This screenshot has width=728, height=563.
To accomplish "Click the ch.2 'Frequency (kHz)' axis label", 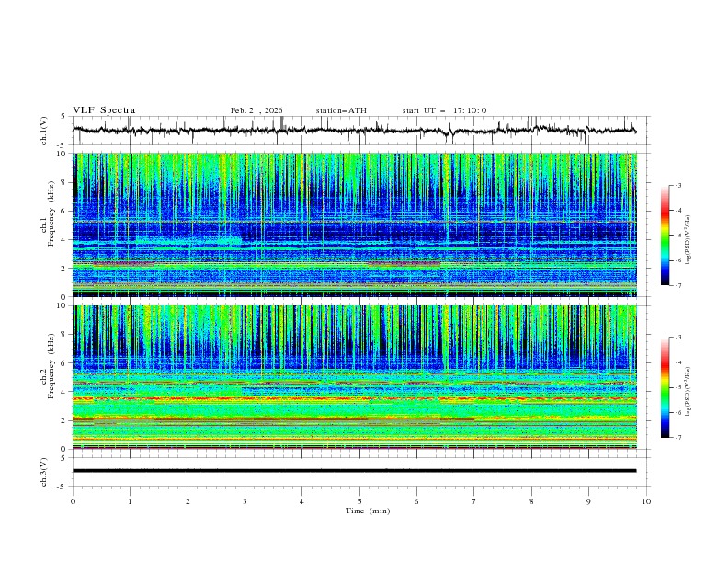I will 51,366.
